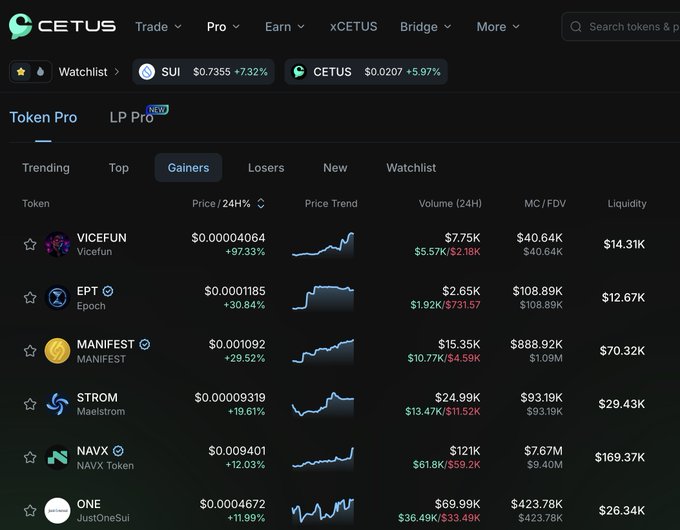Click the VICEFUN price $0.00004064
The image size is (680, 530).
pyautogui.click(x=228, y=238)
